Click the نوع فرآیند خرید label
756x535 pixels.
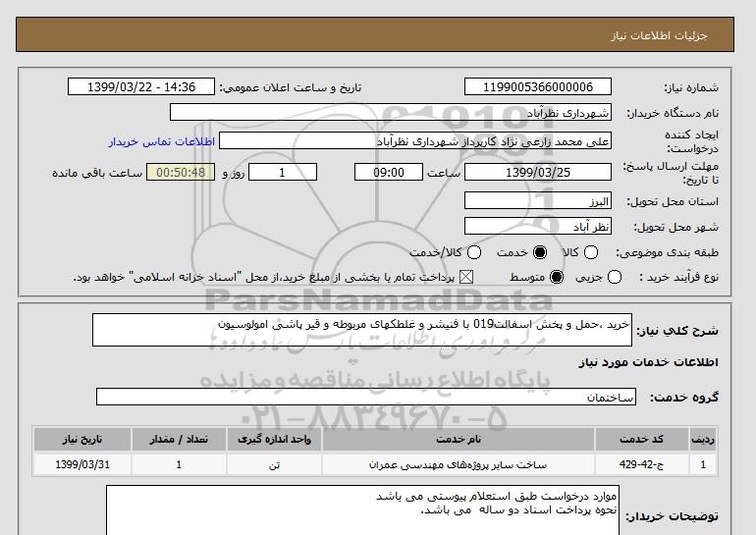click(x=678, y=277)
